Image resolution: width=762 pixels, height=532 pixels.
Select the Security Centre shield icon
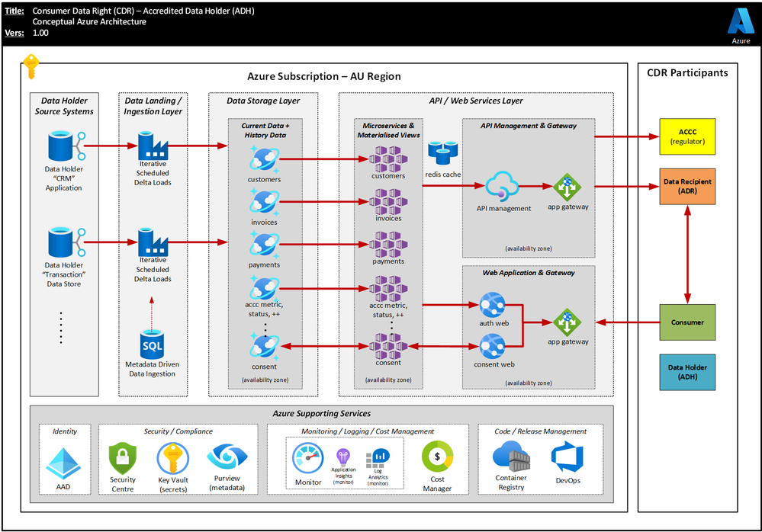(123, 458)
